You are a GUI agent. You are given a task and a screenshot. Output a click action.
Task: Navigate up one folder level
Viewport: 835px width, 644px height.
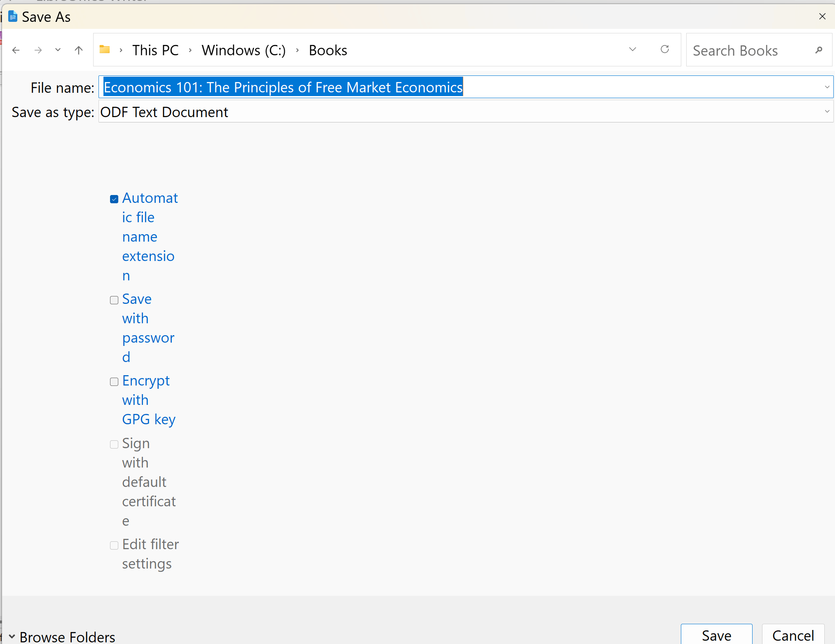click(78, 50)
